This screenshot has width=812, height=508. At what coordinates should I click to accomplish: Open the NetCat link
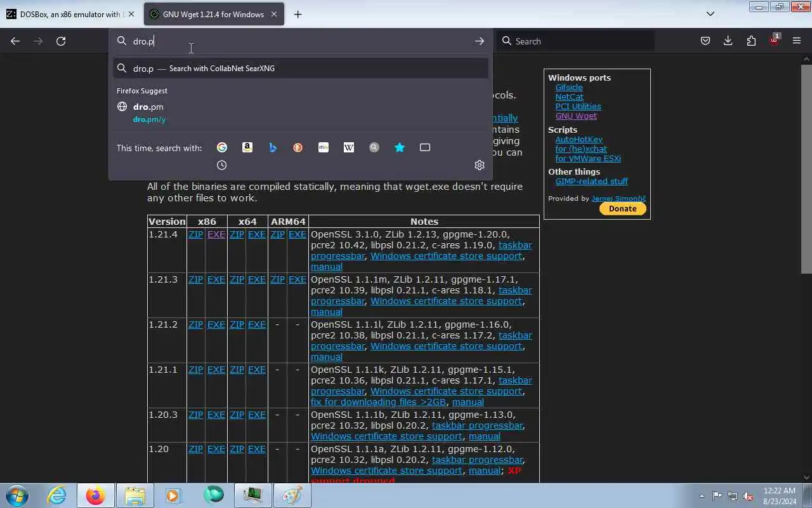(x=569, y=97)
